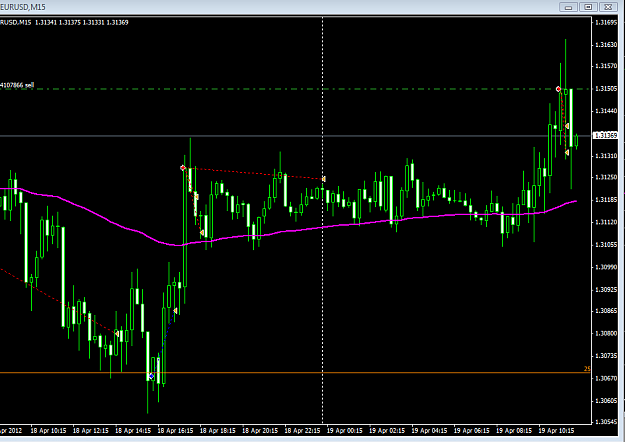Click the 18 Apr 14:15 time label
Viewport: 625px width, 442px height.
pyautogui.click(x=133, y=430)
